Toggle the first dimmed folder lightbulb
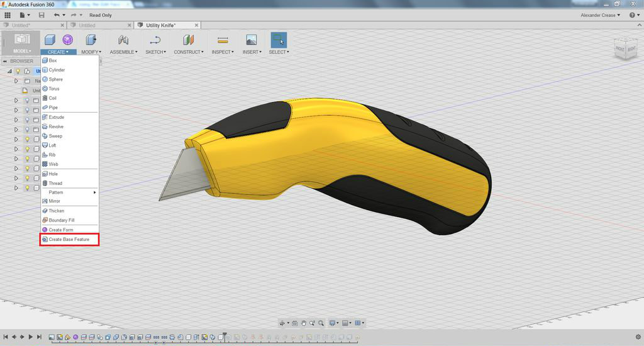This screenshot has width=644, height=346. click(x=27, y=100)
